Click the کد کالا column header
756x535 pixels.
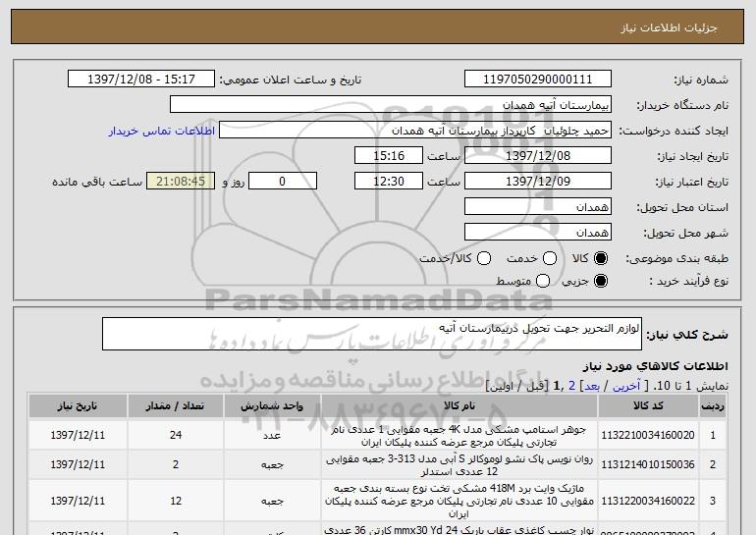tap(648, 405)
